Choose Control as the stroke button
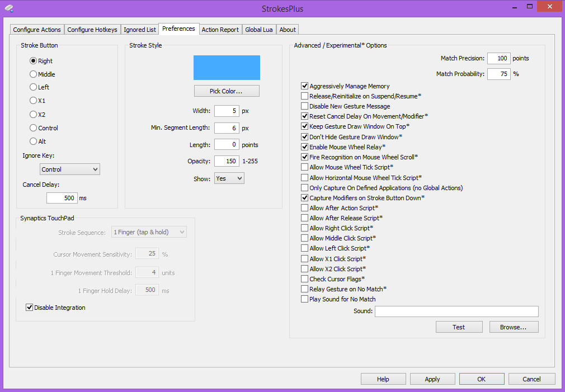 point(33,127)
